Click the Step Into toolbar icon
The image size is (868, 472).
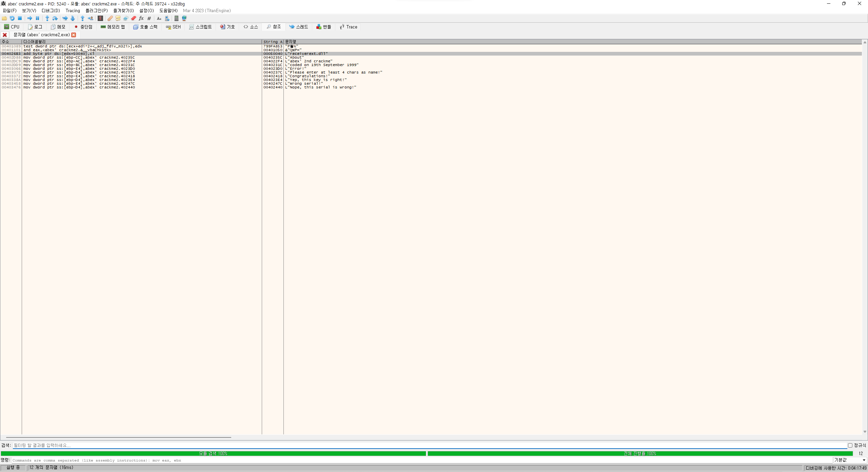point(47,18)
